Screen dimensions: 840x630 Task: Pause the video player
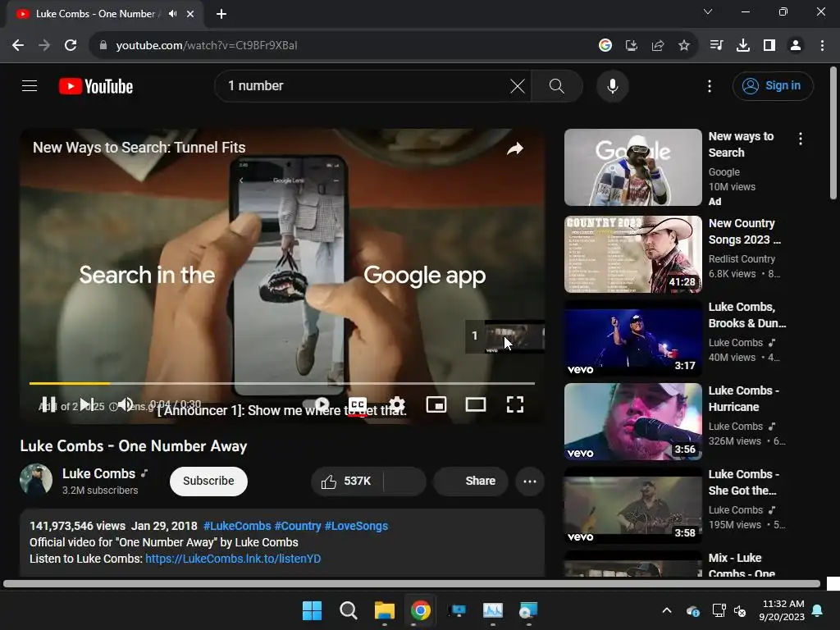pyautogui.click(x=48, y=404)
